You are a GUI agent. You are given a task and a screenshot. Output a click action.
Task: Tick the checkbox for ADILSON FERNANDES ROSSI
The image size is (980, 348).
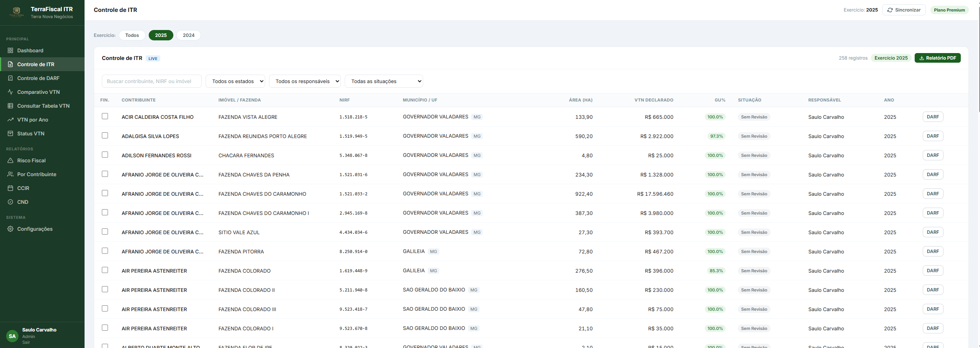pos(105,155)
